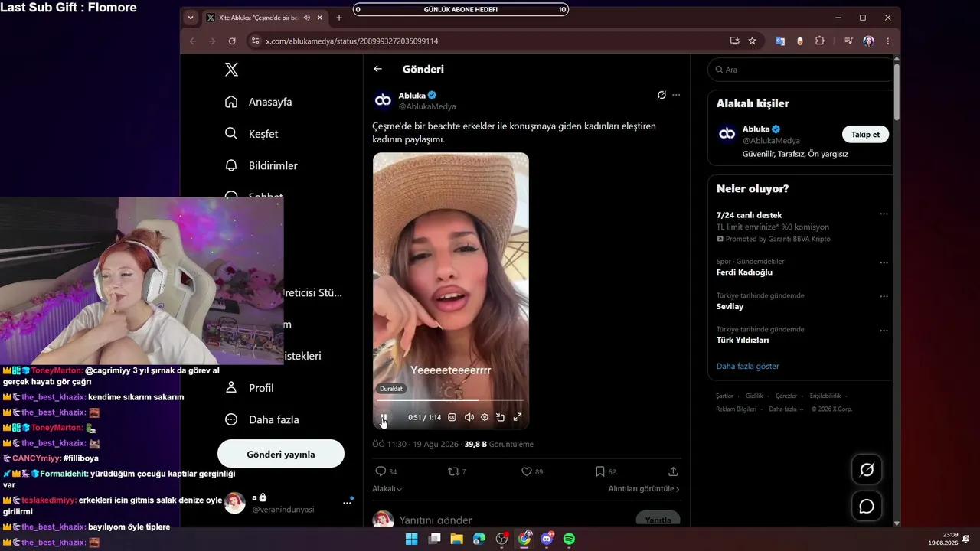Bookmark this page with the star icon

(x=752, y=41)
